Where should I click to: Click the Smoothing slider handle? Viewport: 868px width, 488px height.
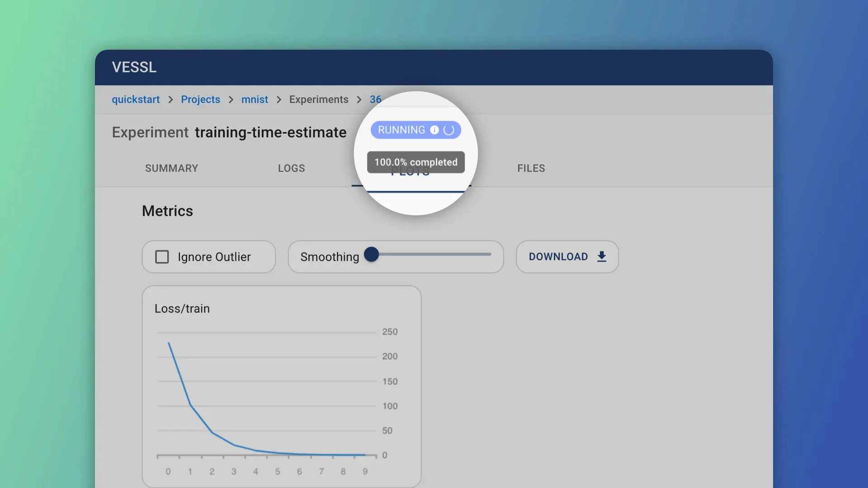coord(371,254)
